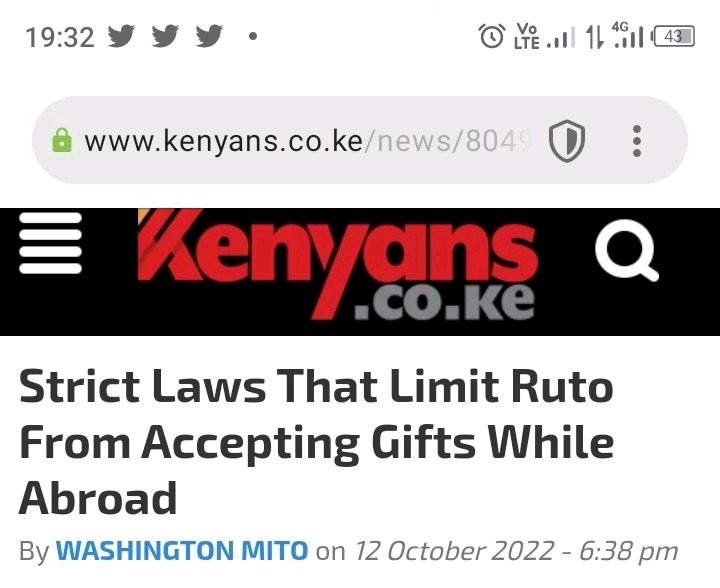Screen dimensions: 720x588
Task: Tap the 12 October 2022 publish date
Action: (455, 550)
